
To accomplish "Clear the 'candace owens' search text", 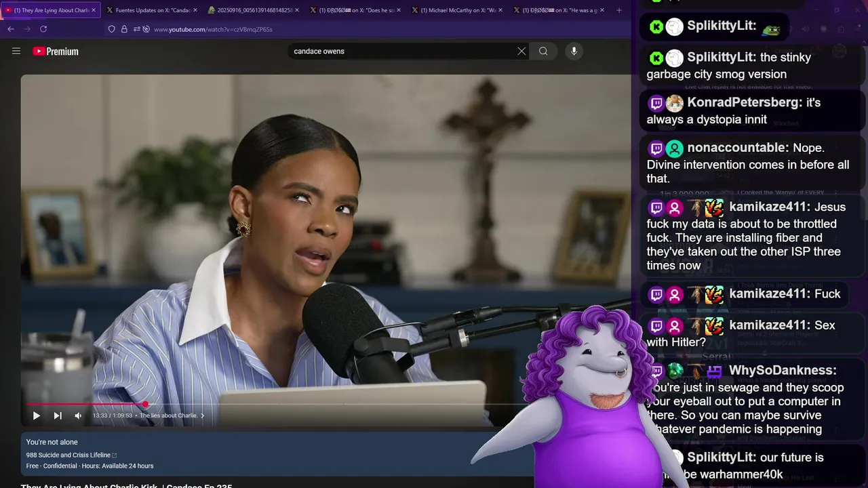I will 521,51.
